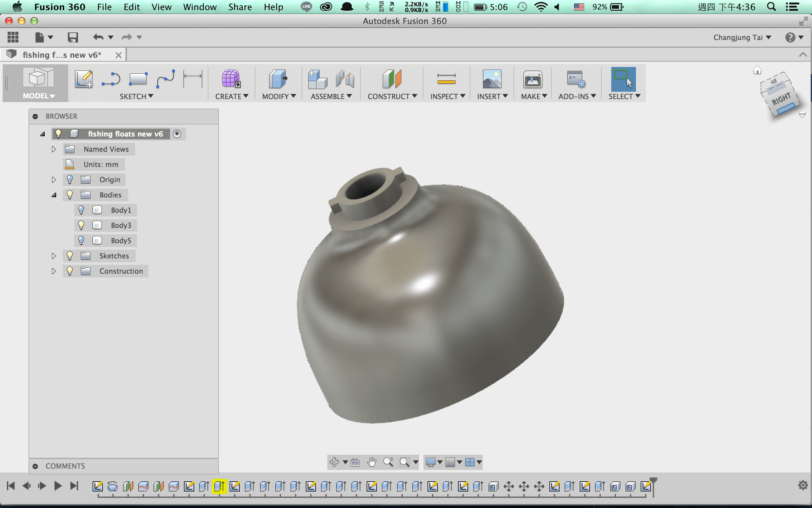Toggle visibility bulb of Construction folder
Screen dimensions: 812x508
coord(69,271)
